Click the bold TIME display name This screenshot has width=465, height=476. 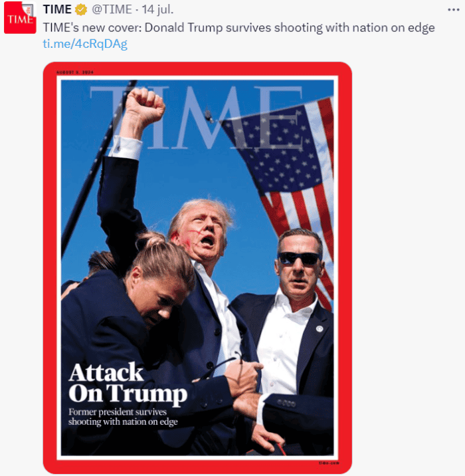[57, 9]
